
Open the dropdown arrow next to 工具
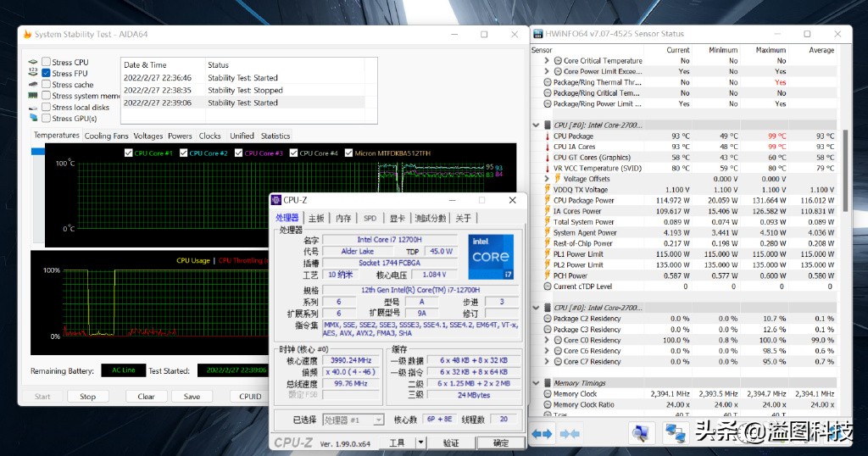(x=420, y=442)
